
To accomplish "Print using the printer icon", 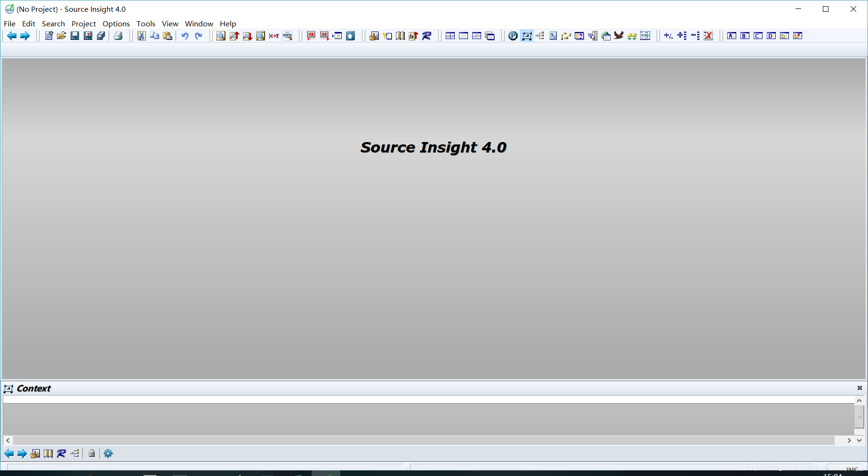I will [118, 36].
